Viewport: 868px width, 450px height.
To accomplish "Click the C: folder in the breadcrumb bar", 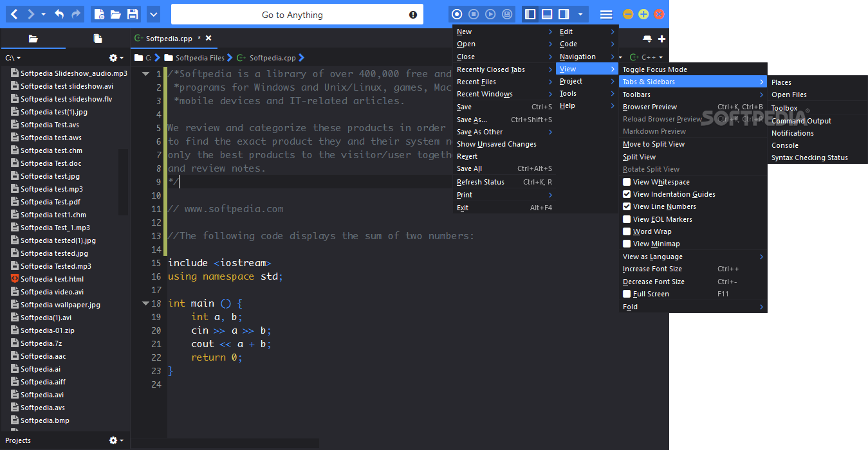I will pos(143,58).
